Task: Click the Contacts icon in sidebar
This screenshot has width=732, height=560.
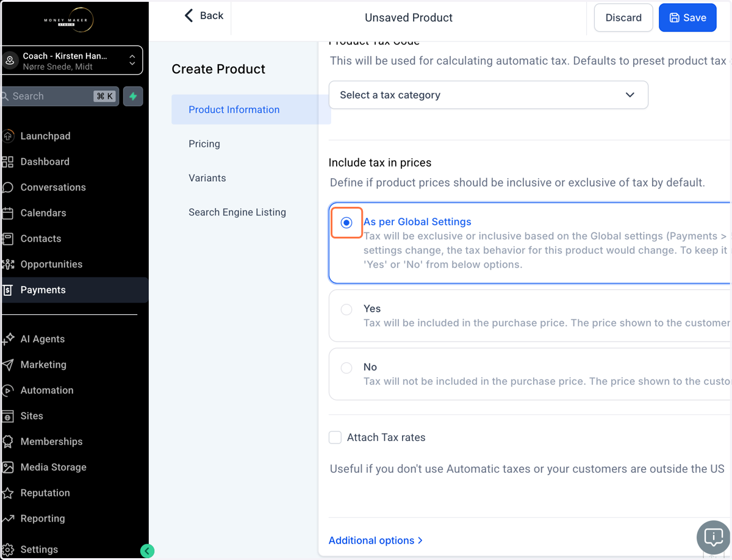Action: click(x=8, y=239)
